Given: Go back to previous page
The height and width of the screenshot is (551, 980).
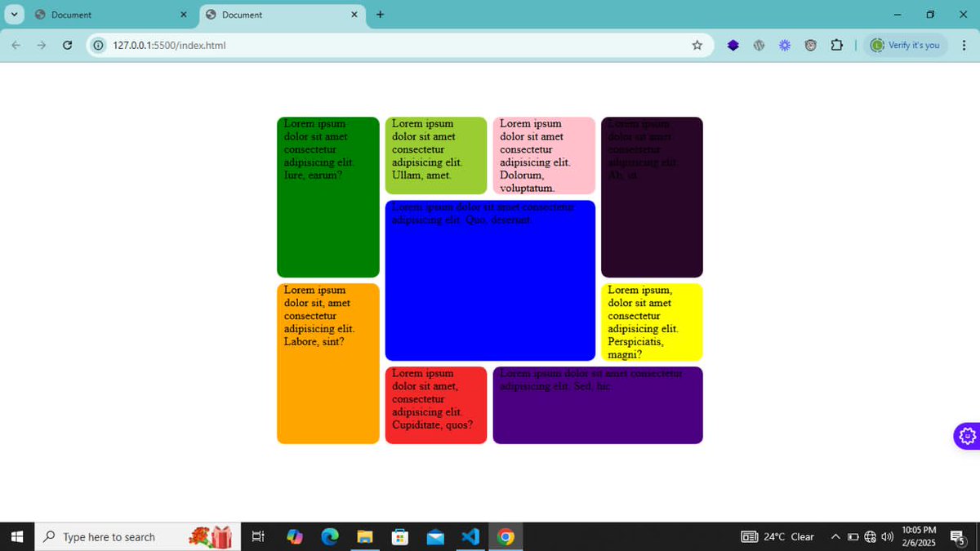Looking at the screenshot, I should point(16,46).
